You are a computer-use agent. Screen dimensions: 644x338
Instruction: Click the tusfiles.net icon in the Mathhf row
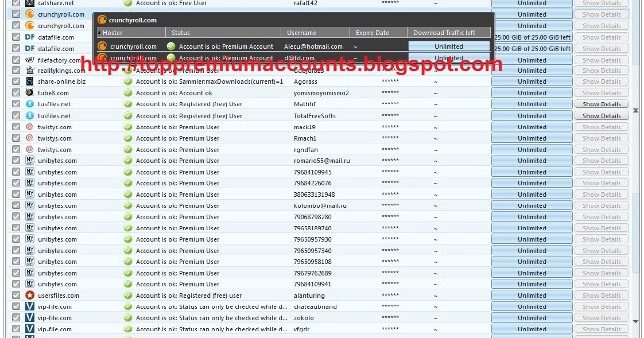(30, 104)
